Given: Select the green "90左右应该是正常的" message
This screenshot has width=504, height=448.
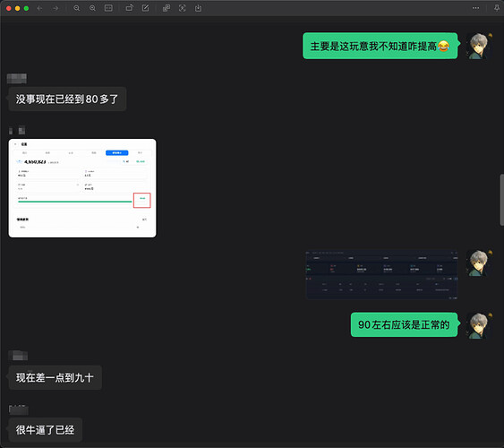Looking at the screenshot, I should (404, 325).
